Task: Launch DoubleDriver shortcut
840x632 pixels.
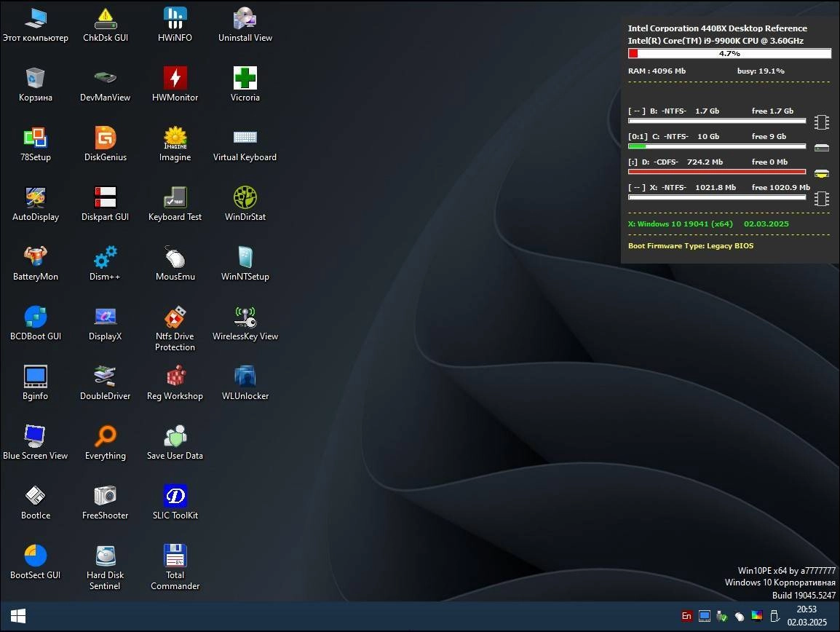Action: (x=106, y=383)
